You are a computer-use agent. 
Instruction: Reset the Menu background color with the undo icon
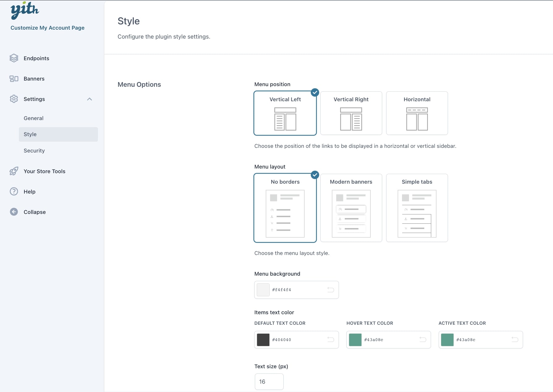(x=331, y=290)
